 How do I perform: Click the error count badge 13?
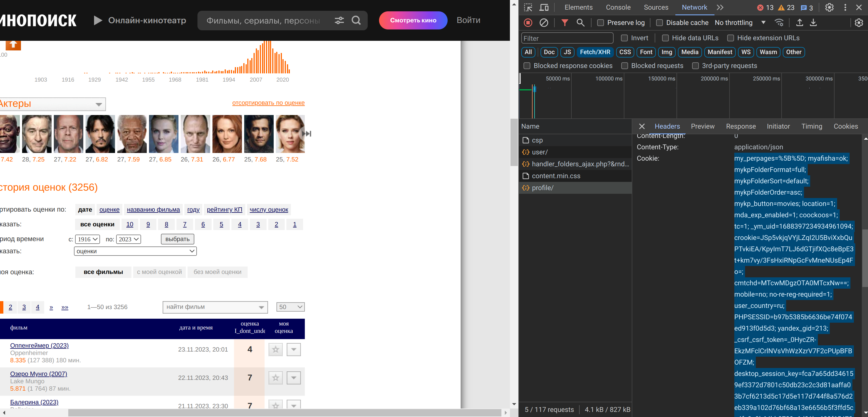(765, 7)
